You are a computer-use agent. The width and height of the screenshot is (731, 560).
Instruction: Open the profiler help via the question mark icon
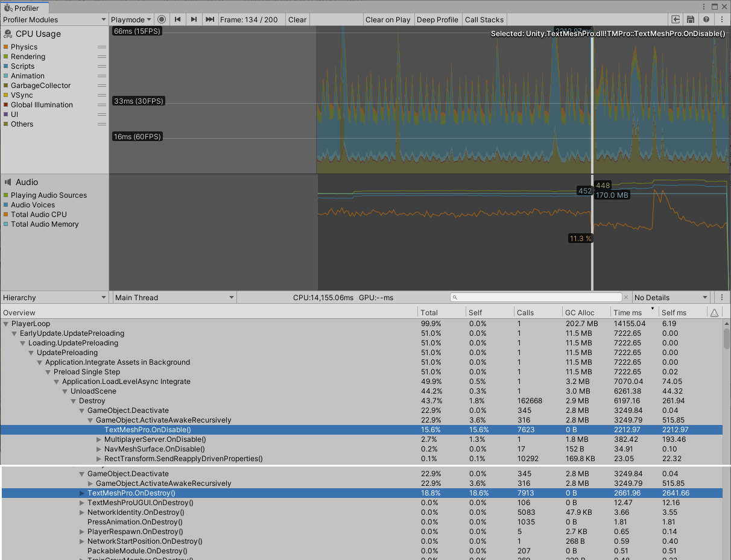pyautogui.click(x=706, y=19)
